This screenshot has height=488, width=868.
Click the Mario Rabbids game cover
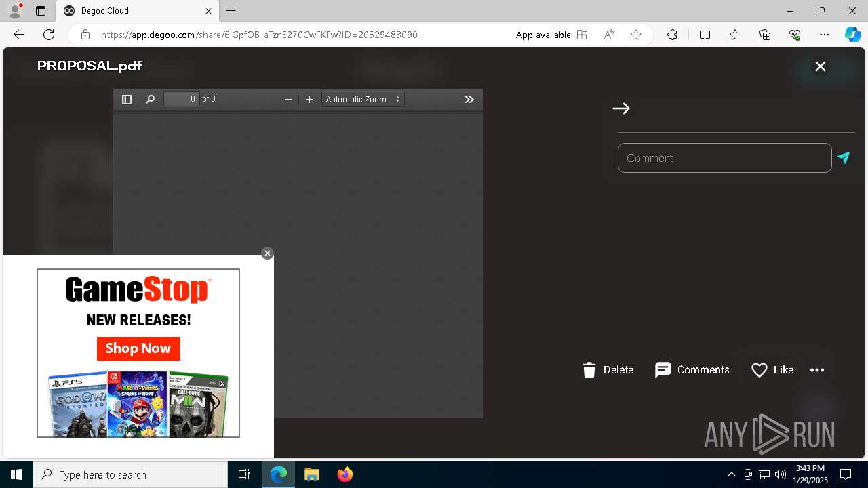tap(137, 403)
